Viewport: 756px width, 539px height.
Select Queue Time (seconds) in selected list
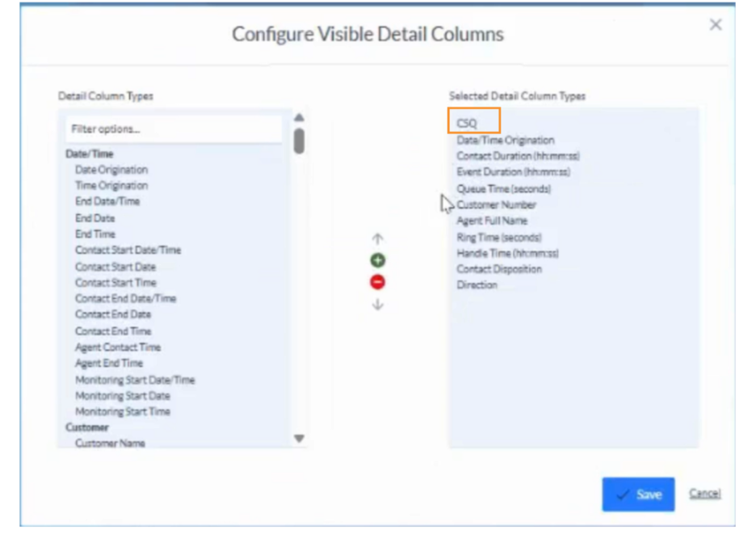tap(503, 188)
